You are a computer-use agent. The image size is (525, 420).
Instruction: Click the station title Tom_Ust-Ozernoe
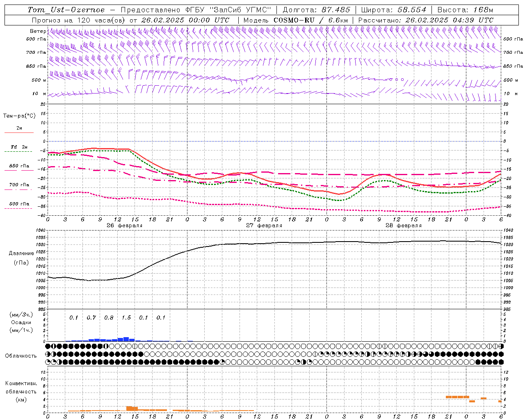pos(66,10)
